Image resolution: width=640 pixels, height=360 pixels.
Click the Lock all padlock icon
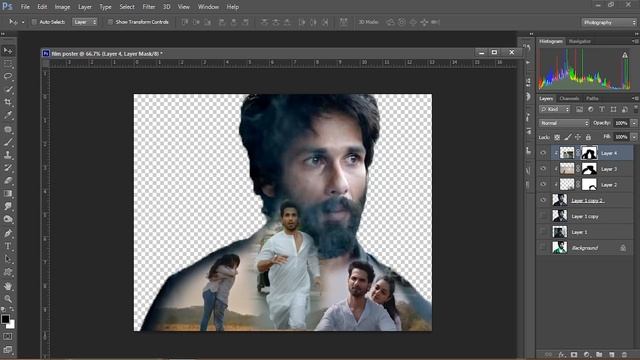588,137
